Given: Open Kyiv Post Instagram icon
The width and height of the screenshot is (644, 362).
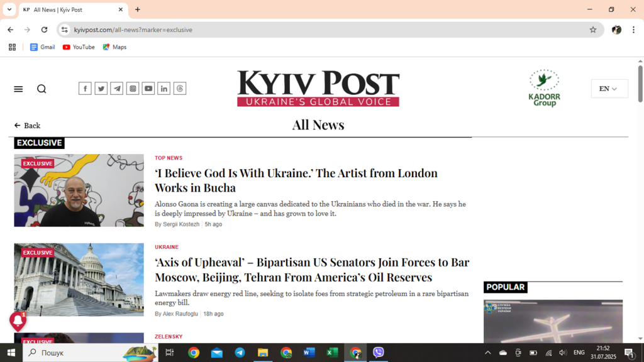Looking at the screenshot, I should [x=133, y=89].
